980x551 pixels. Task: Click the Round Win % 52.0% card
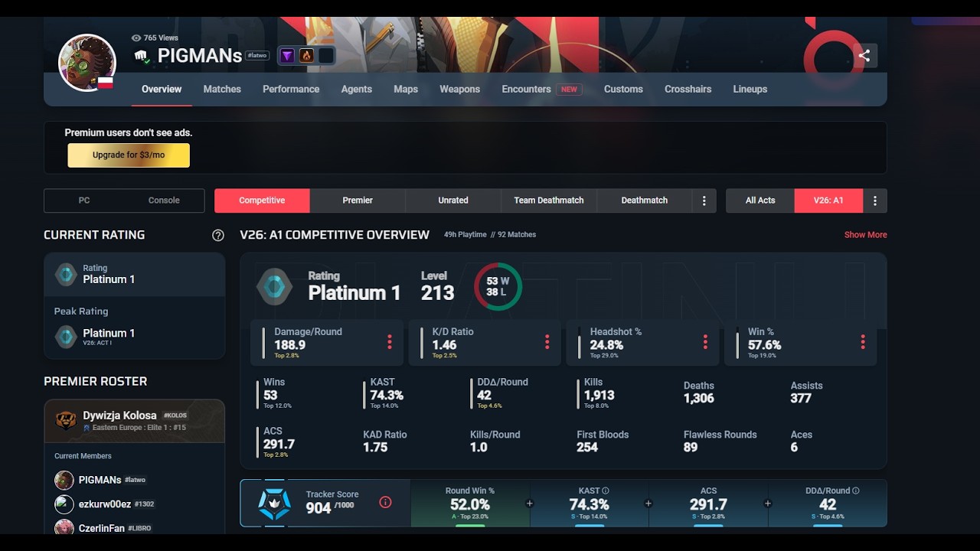470,504
